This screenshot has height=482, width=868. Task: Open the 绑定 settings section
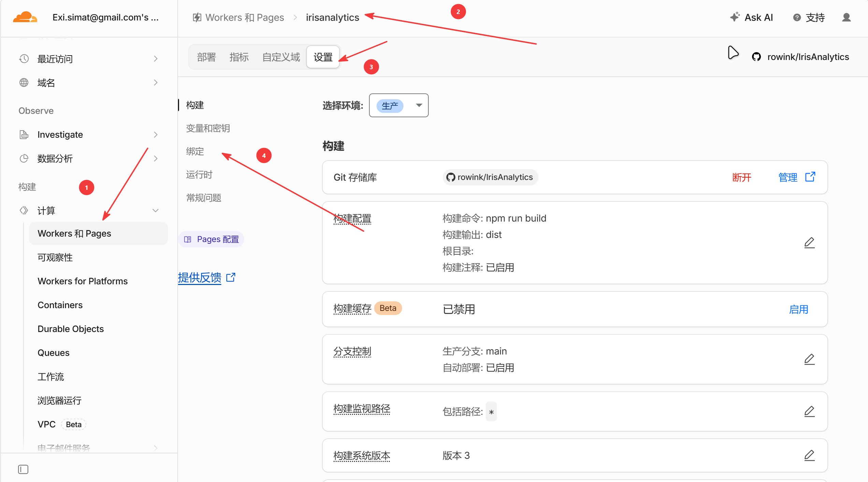click(x=195, y=151)
